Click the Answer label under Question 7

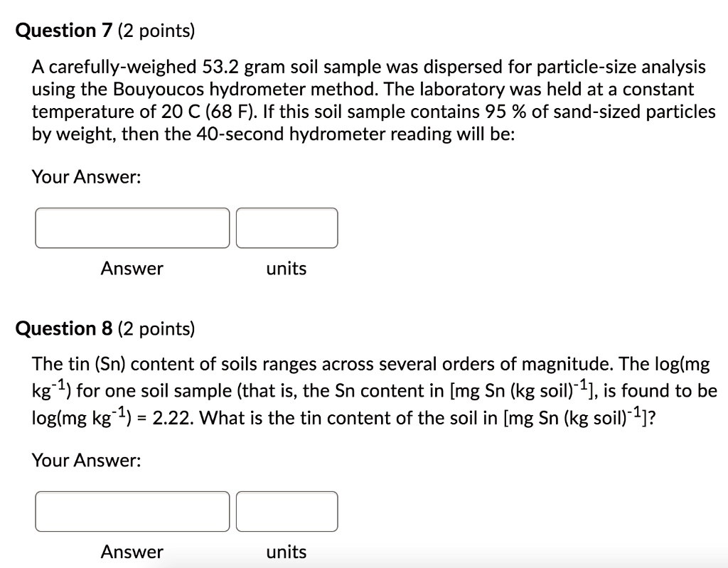[132, 269]
